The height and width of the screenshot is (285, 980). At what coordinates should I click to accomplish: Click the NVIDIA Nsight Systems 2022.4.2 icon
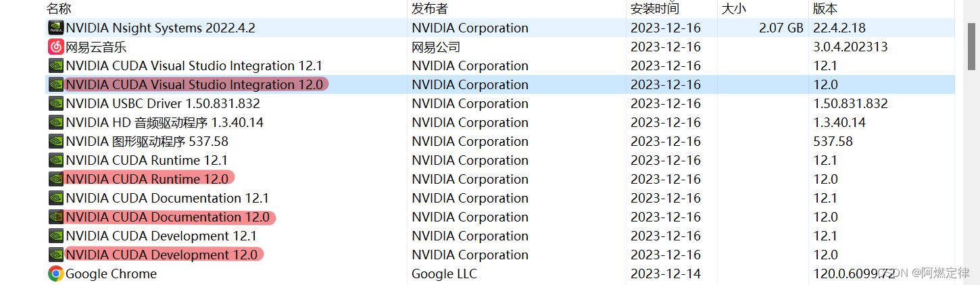pyautogui.click(x=56, y=28)
